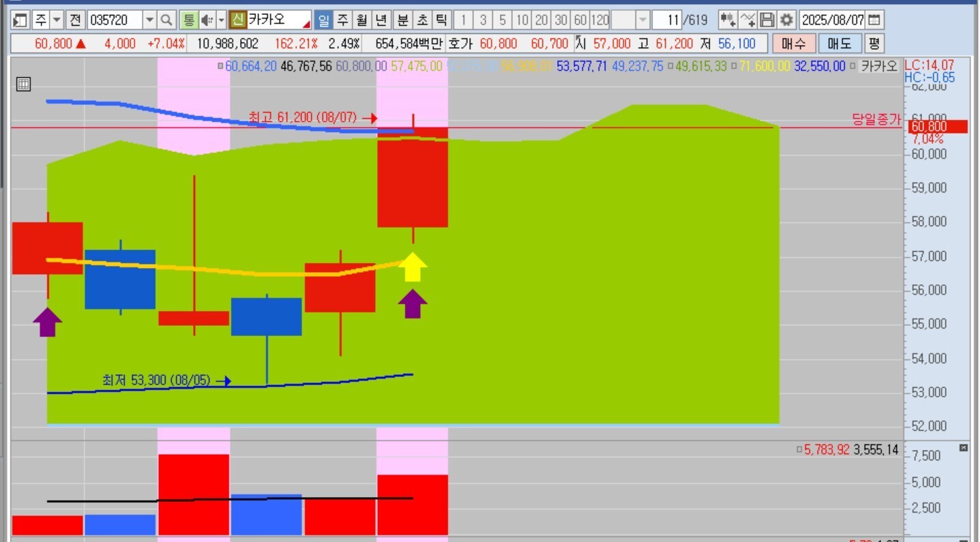Screen dimensions: 980x542
Task: Click the 035720 stock code field
Action: point(115,20)
